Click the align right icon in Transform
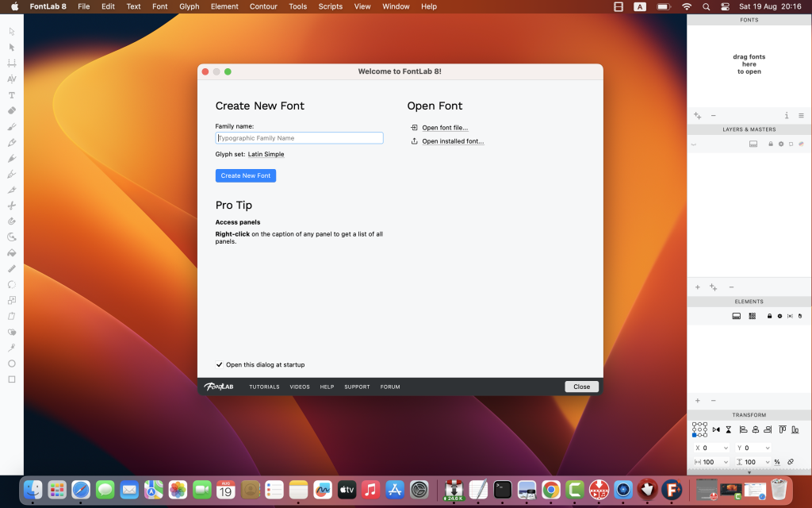The height and width of the screenshot is (508, 812). click(768, 429)
